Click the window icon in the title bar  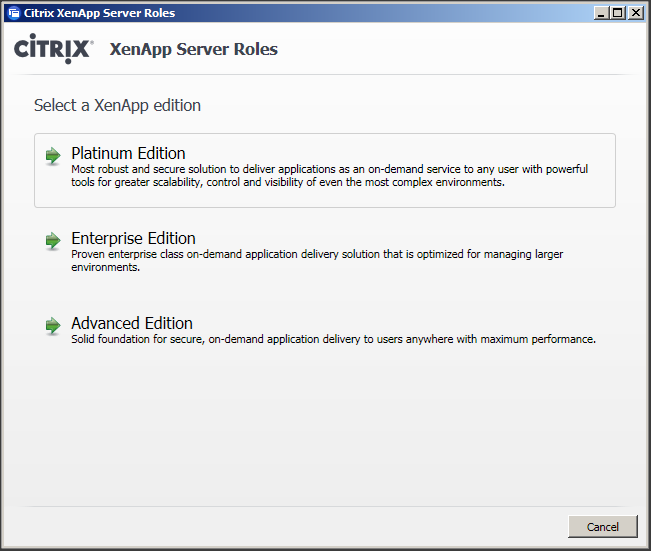pos(13,13)
